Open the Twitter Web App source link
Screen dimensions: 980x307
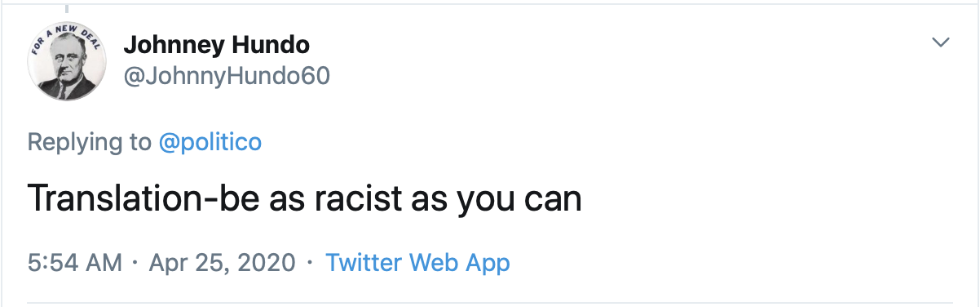click(x=417, y=263)
